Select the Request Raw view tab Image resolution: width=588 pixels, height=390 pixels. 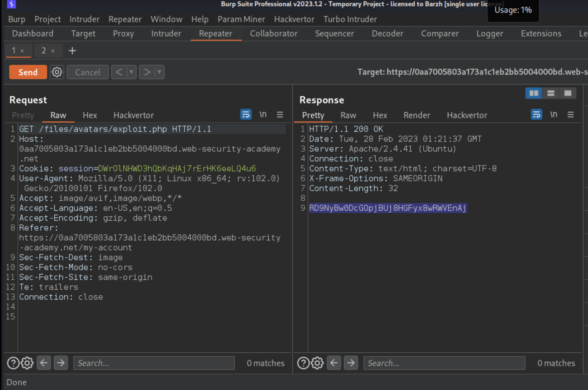pyautogui.click(x=58, y=115)
